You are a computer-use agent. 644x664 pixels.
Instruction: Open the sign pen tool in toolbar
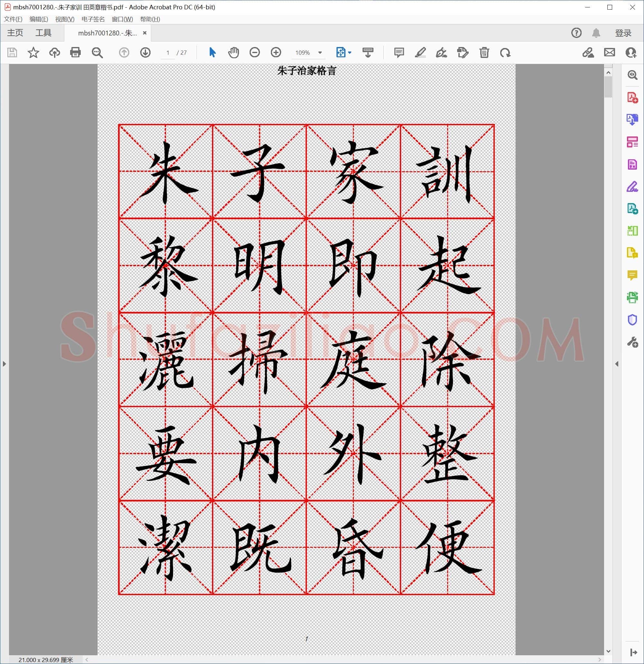point(441,52)
